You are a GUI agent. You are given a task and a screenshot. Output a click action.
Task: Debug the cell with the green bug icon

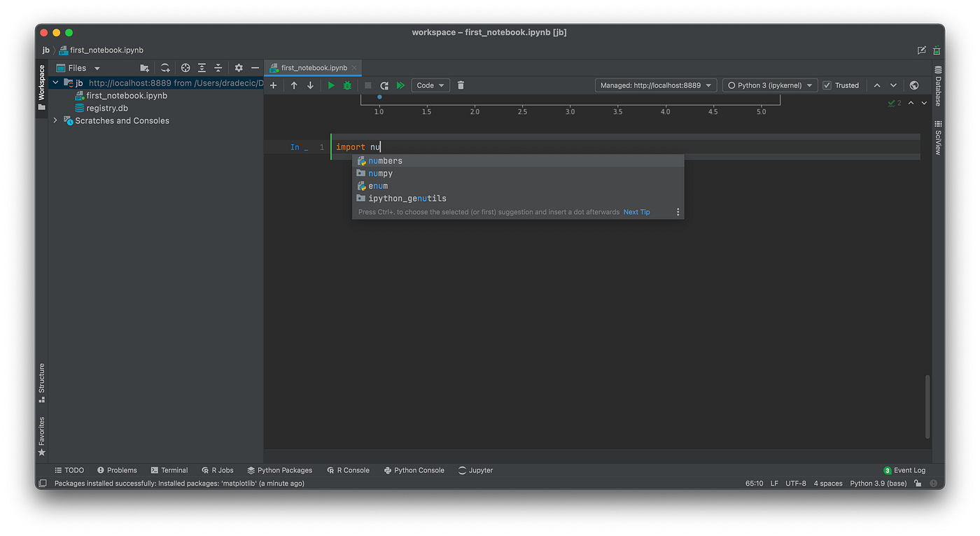(x=346, y=85)
